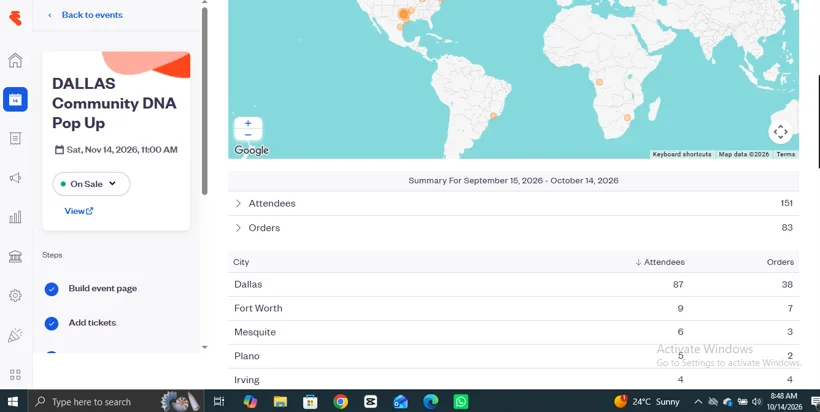Click the Brazil map marker
This screenshot has width=820, height=412.
coord(493,116)
